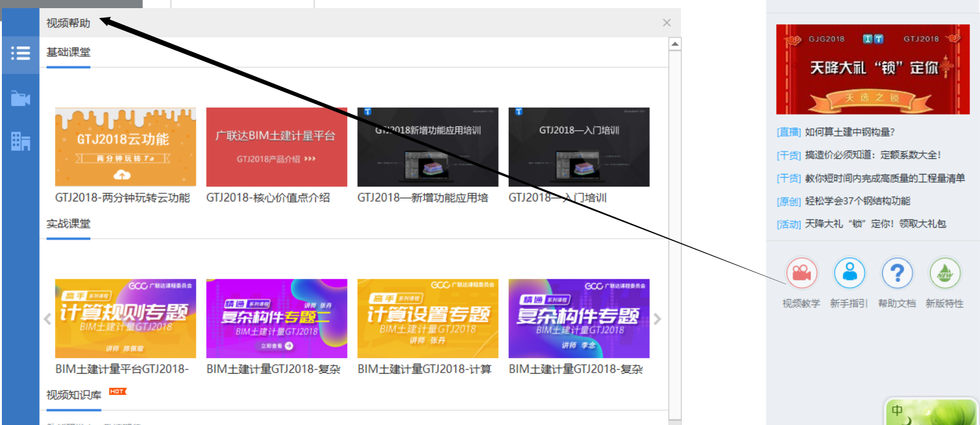
Task: Click 天降大礼“锁”定你 red banner
Action: click(873, 69)
